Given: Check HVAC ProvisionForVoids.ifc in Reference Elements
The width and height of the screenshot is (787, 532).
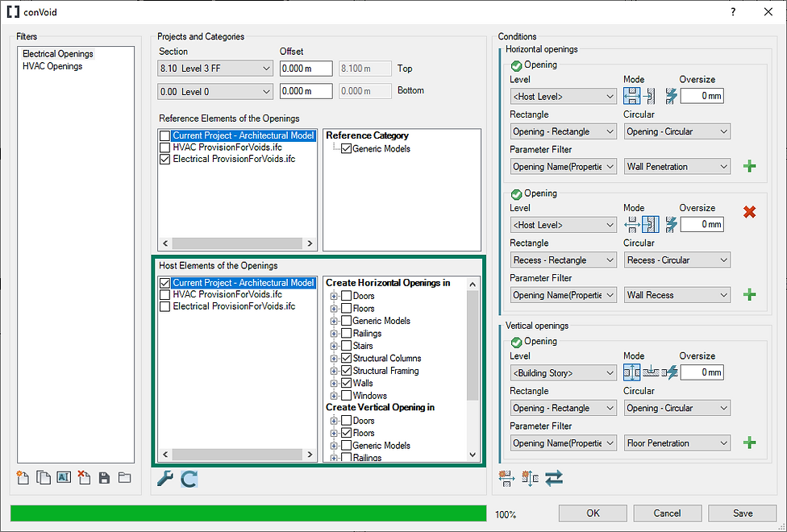Looking at the screenshot, I should pyautogui.click(x=164, y=148).
